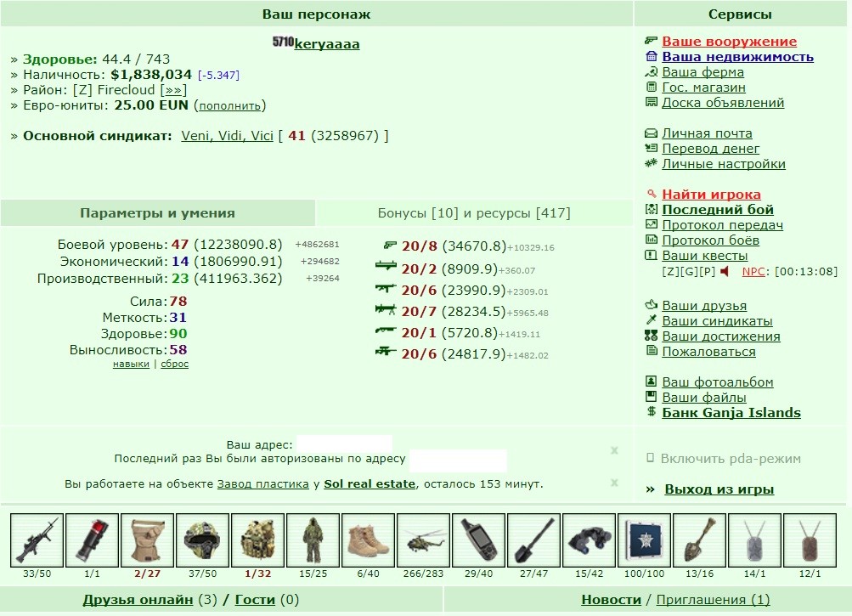This screenshot has width=852, height=616.
Task: Open Гости list
Action: [255, 600]
